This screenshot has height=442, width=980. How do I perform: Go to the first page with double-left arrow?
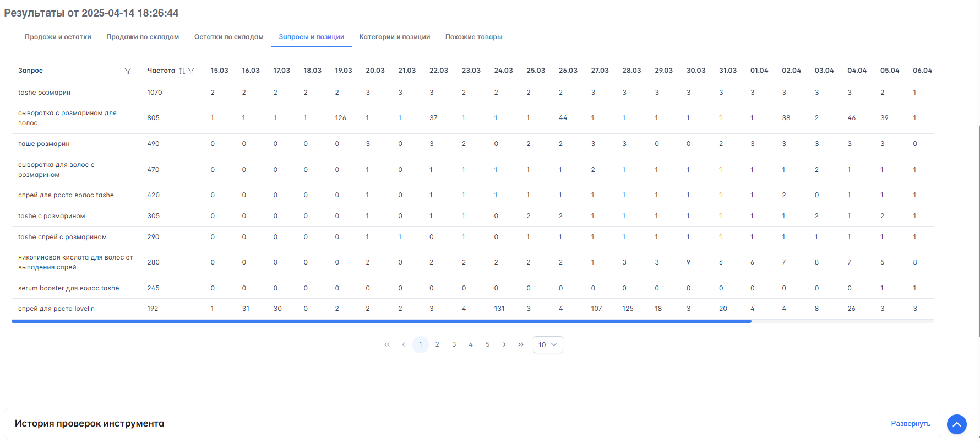387,344
